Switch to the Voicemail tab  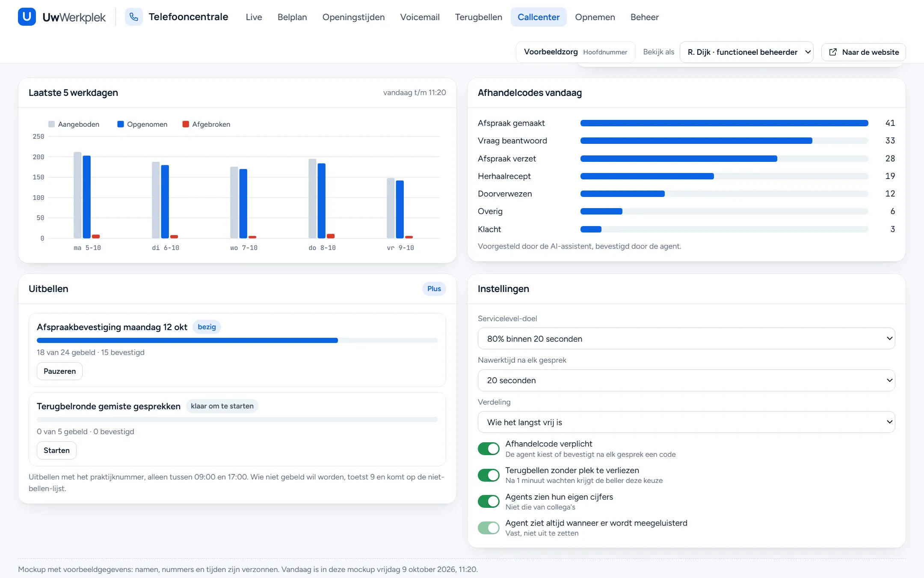tap(420, 17)
